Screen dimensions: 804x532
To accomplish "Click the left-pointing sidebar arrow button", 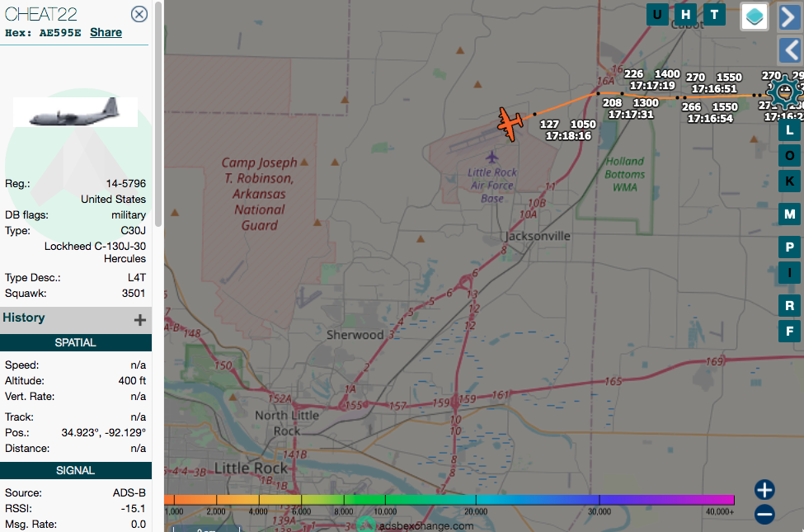I will pos(790,50).
